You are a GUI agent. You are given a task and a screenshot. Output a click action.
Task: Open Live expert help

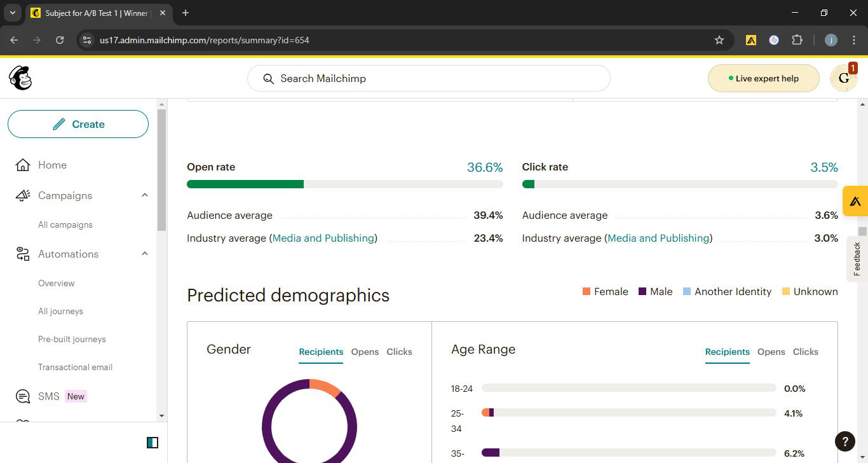[x=763, y=78]
